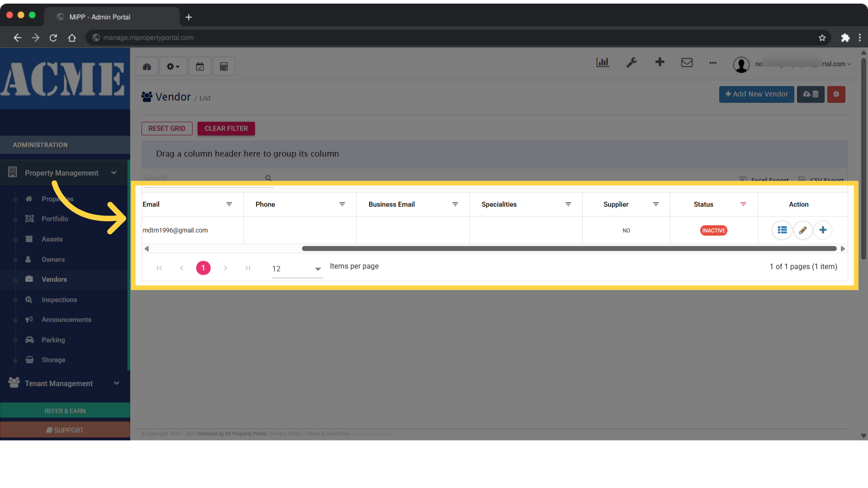Click the pencil edit icon for the vendor row
Image resolution: width=868 pixels, height=488 pixels.
tap(803, 230)
